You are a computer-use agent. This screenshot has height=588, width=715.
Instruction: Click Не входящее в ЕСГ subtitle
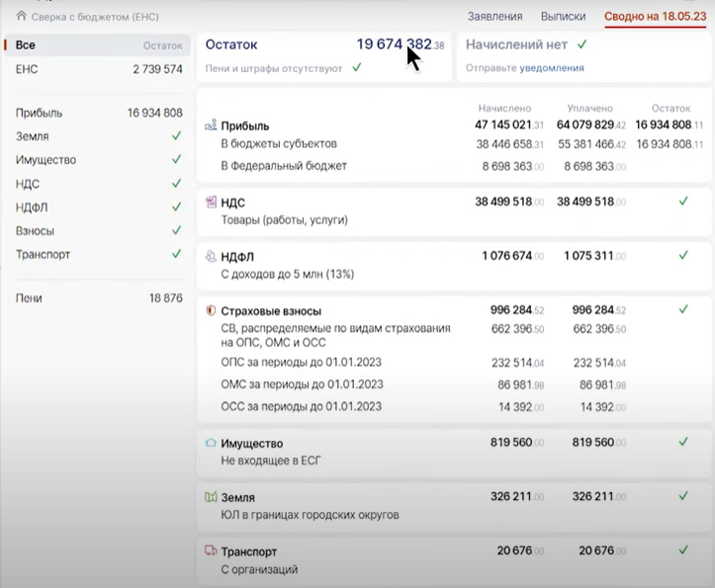tap(271, 461)
